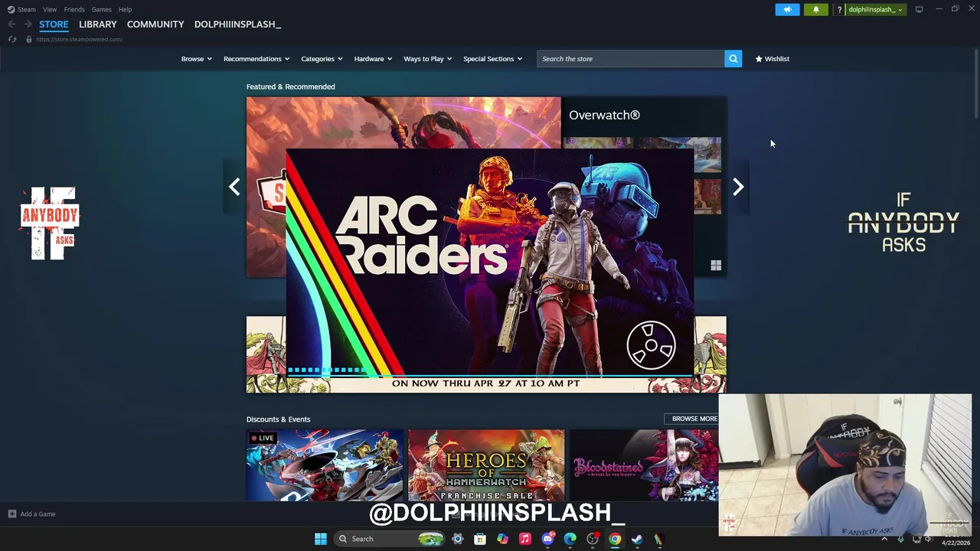Open the View menu
This screenshot has width=980, height=551.
click(x=50, y=9)
